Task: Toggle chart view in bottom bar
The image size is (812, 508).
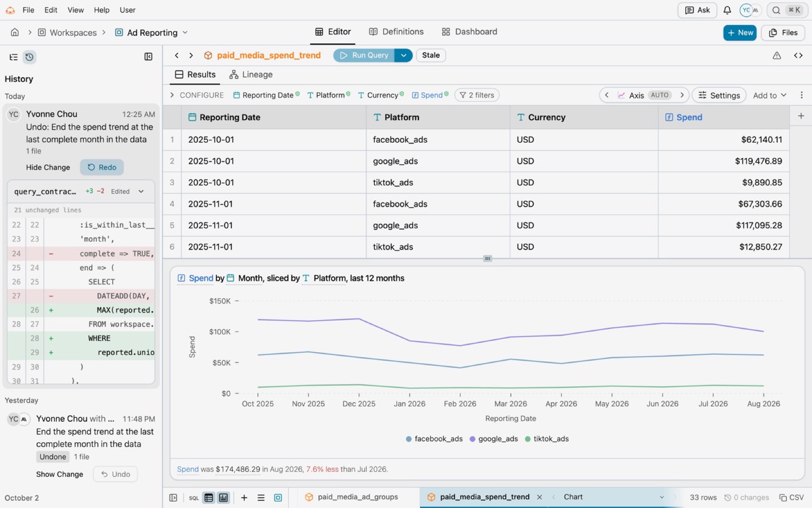Action: click(223, 497)
